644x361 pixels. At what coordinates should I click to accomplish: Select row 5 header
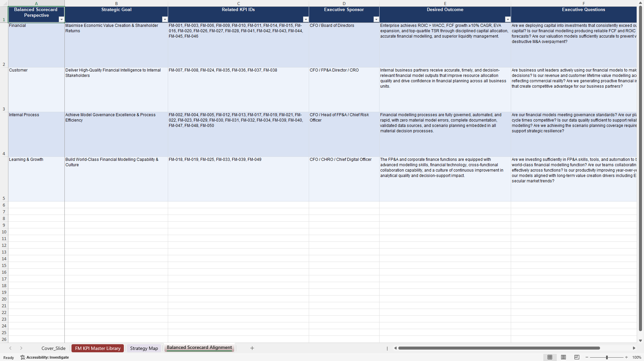click(x=4, y=179)
